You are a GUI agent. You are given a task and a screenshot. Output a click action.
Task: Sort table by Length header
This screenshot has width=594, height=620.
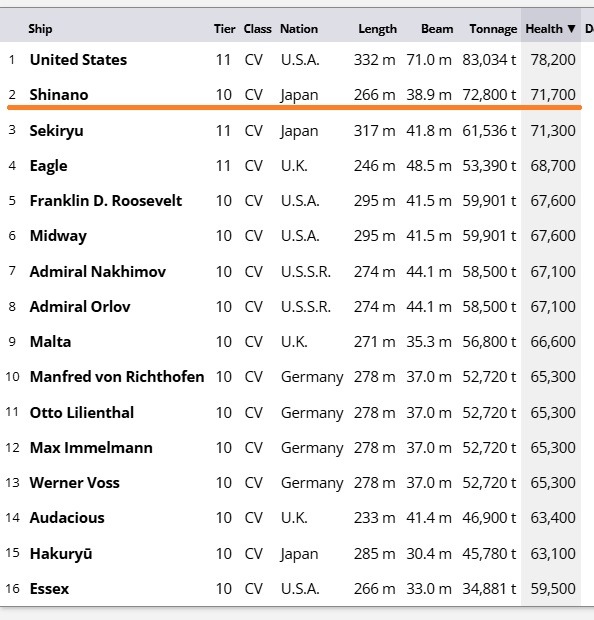click(377, 29)
